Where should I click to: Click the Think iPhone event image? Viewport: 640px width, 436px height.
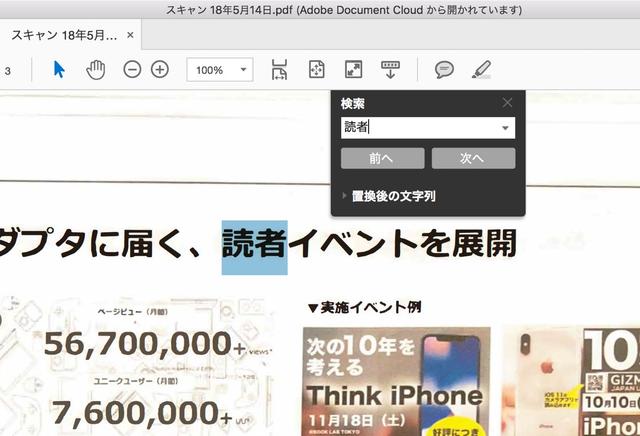396,381
